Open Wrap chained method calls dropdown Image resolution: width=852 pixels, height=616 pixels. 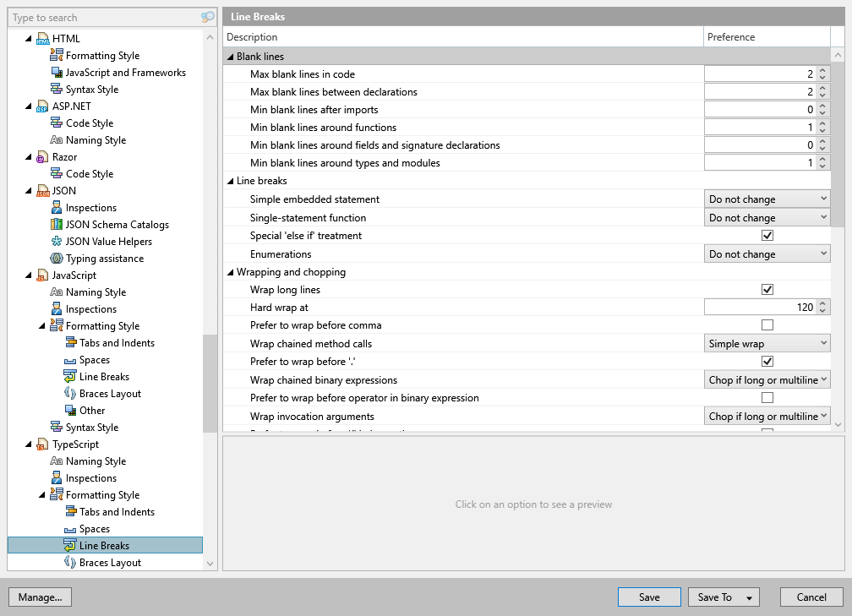(767, 344)
